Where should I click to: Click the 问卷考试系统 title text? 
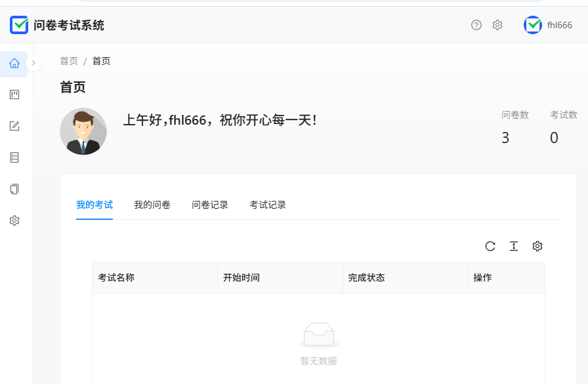[x=69, y=25]
